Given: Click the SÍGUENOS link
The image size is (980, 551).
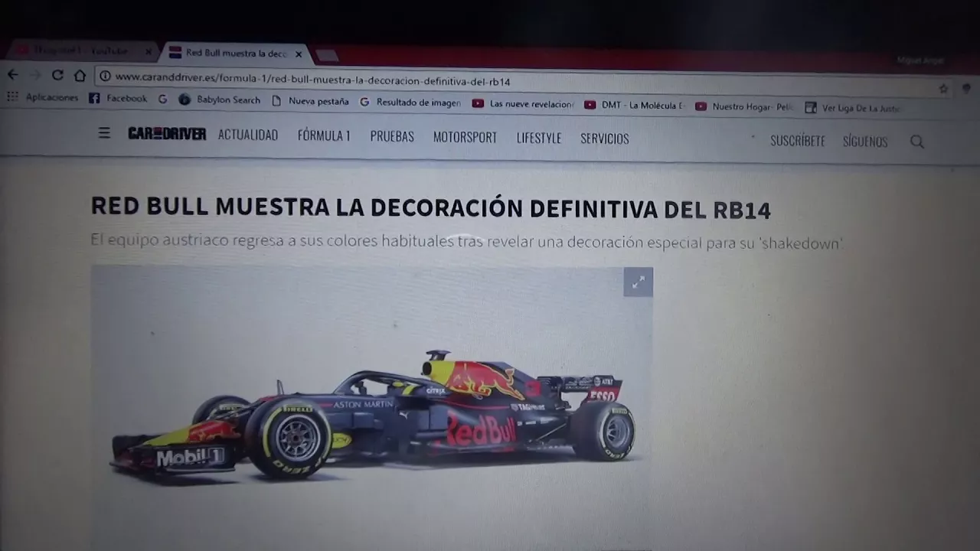Looking at the screenshot, I should pyautogui.click(x=865, y=142).
